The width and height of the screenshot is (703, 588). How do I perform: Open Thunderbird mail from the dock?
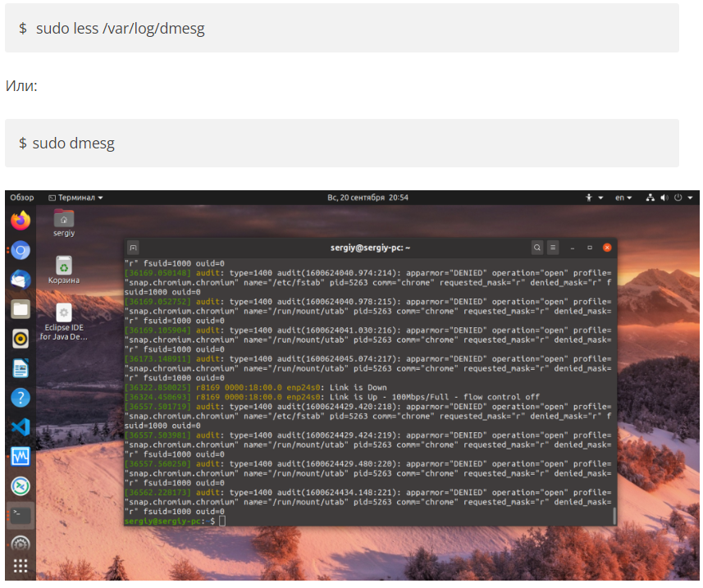click(x=21, y=280)
